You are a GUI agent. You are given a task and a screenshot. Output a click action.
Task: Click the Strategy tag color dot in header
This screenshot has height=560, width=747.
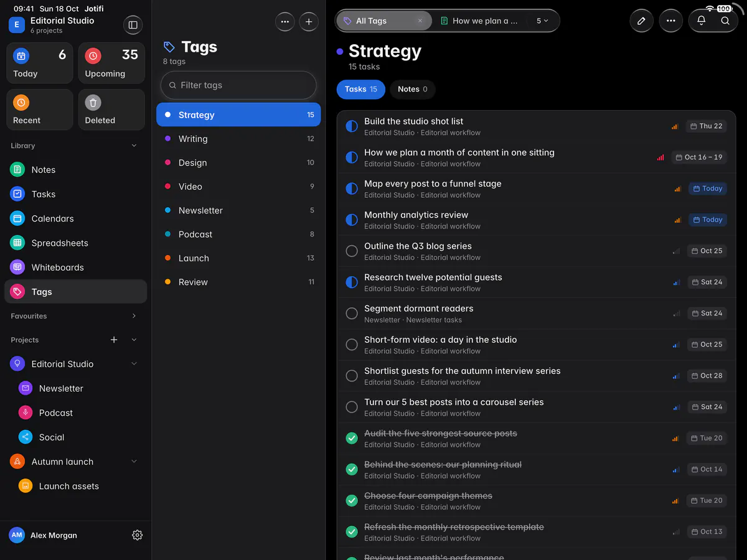[340, 52]
